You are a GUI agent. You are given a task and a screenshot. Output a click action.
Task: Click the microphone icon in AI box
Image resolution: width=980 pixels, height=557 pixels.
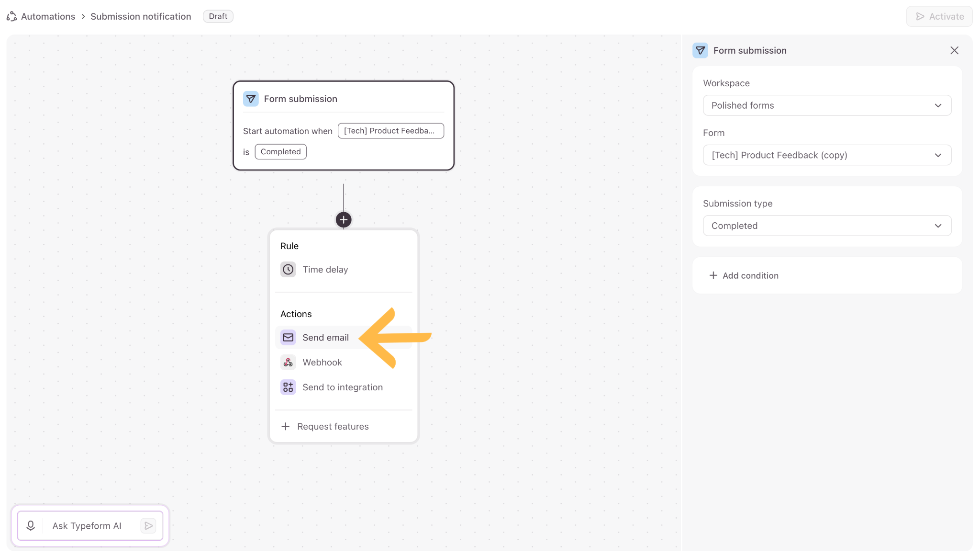31,526
